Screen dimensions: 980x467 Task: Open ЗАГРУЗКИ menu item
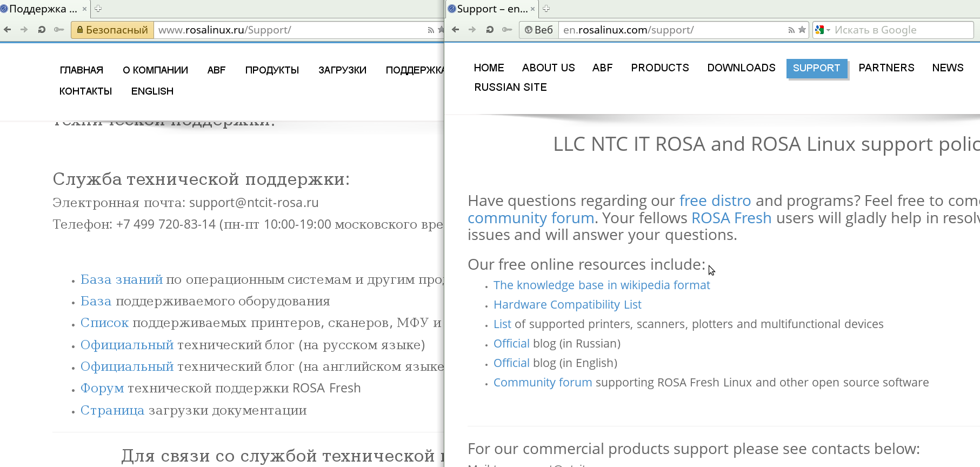coord(343,70)
